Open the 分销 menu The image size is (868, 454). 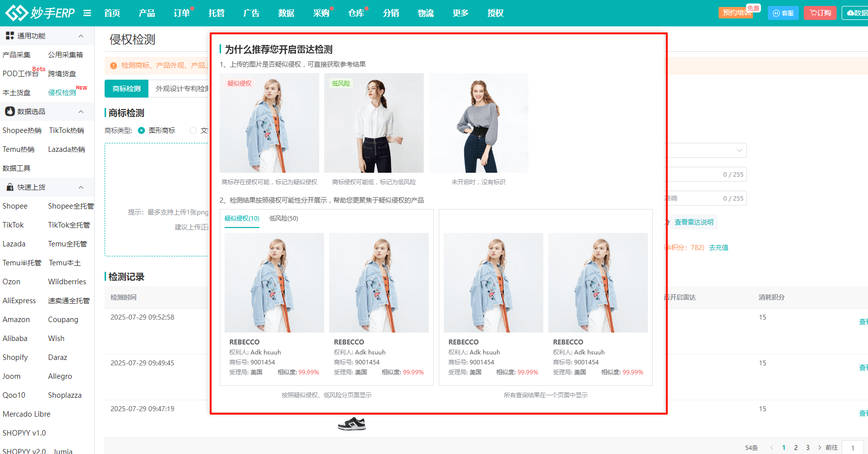(x=391, y=13)
